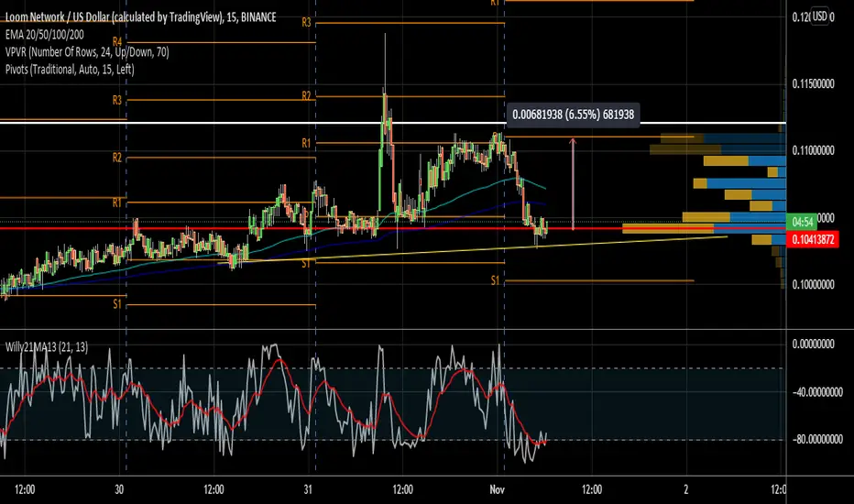Select the EMA 20/50/100/200 indicator label
This screenshot has width=854, height=504.
pyautogui.click(x=45, y=35)
